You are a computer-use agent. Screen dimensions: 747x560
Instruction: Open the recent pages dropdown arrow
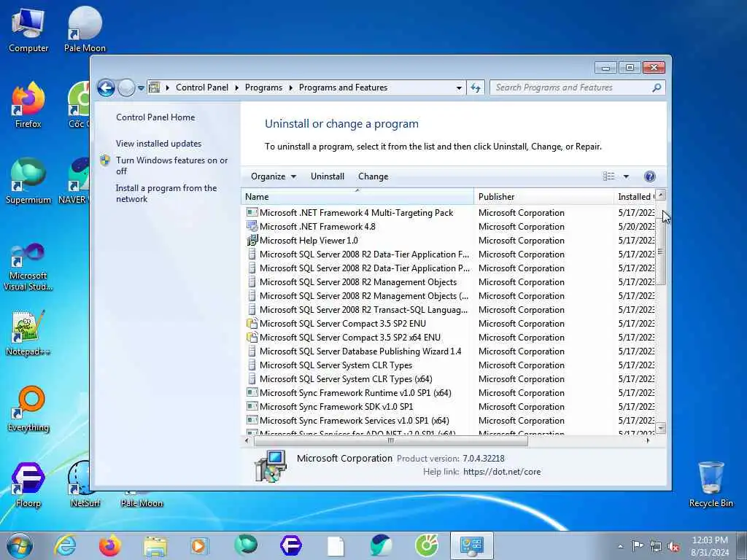pyautogui.click(x=141, y=88)
